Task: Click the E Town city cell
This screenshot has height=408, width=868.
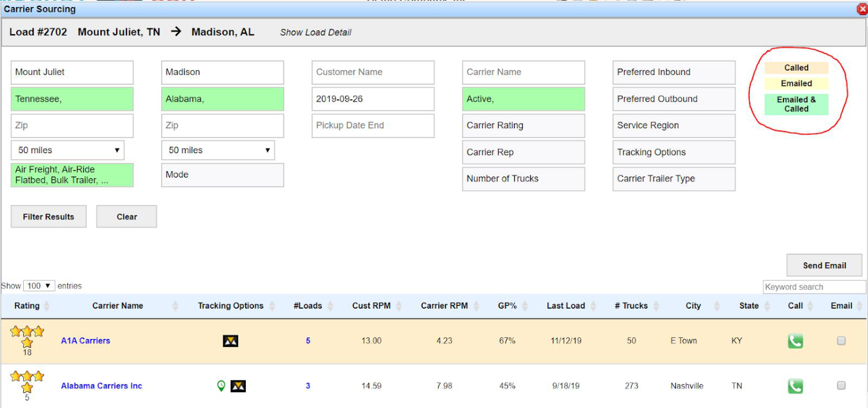Action: pos(684,341)
